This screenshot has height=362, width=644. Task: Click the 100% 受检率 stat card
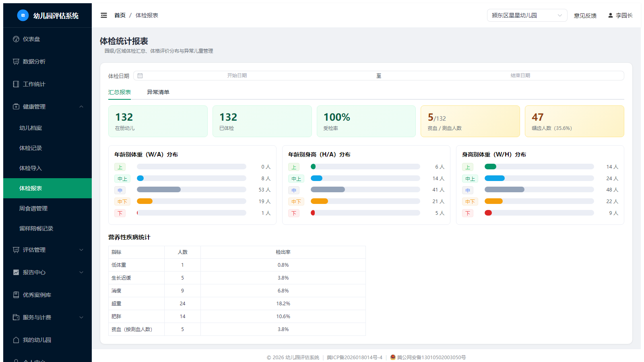point(366,121)
